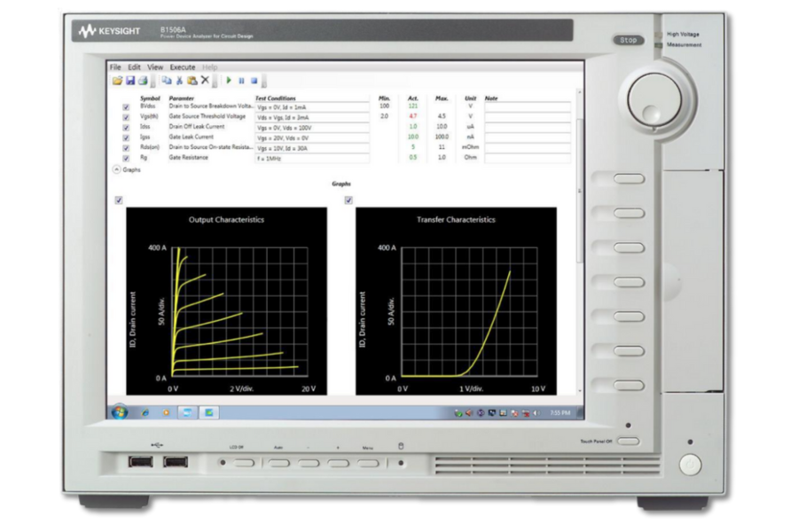Click the Rds(on) unit 'mOhm'
This screenshot has width=798, height=532.
click(x=470, y=147)
